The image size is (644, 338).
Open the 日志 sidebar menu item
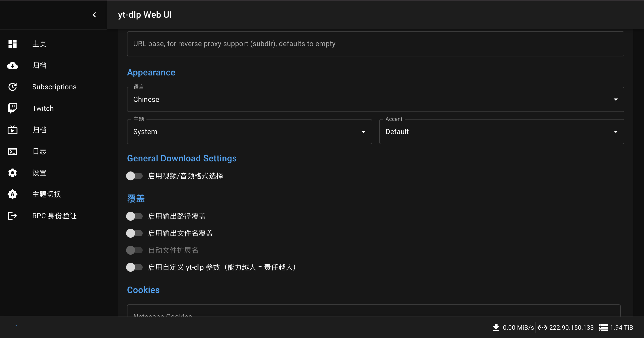click(39, 151)
